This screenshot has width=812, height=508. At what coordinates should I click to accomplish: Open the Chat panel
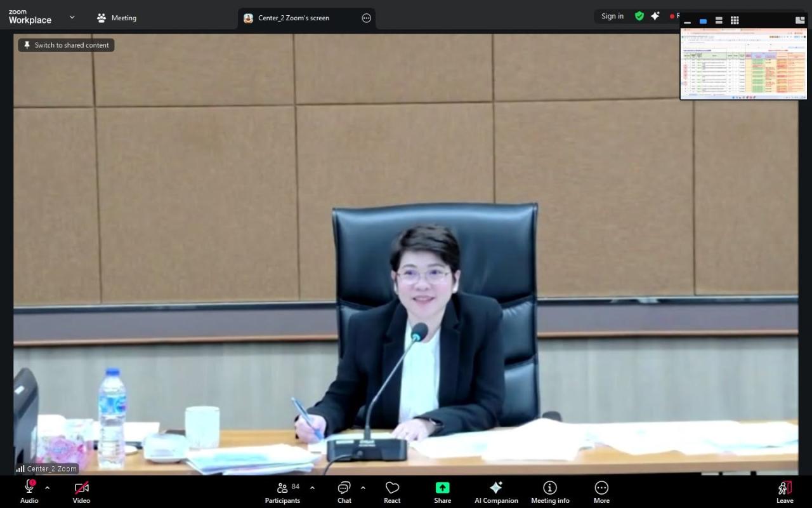click(344, 492)
